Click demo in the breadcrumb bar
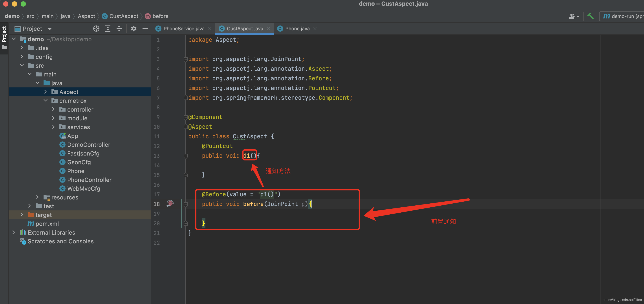This screenshot has width=644, height=304. coord(12,16)
